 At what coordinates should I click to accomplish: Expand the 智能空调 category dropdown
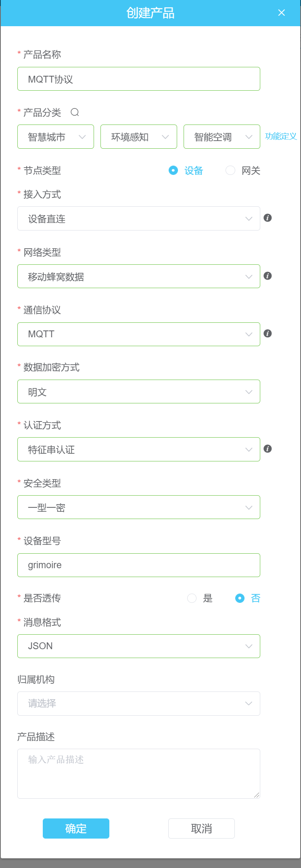coord(222,137)
